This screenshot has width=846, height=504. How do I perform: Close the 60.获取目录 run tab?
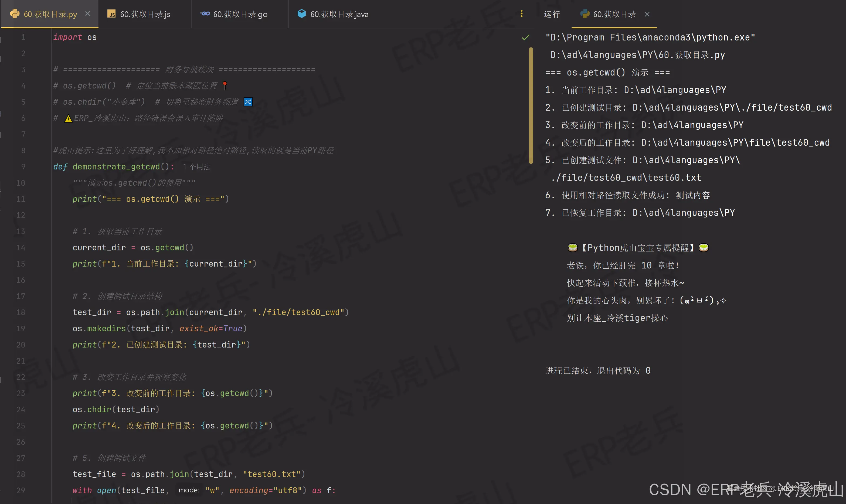point(647,14)
